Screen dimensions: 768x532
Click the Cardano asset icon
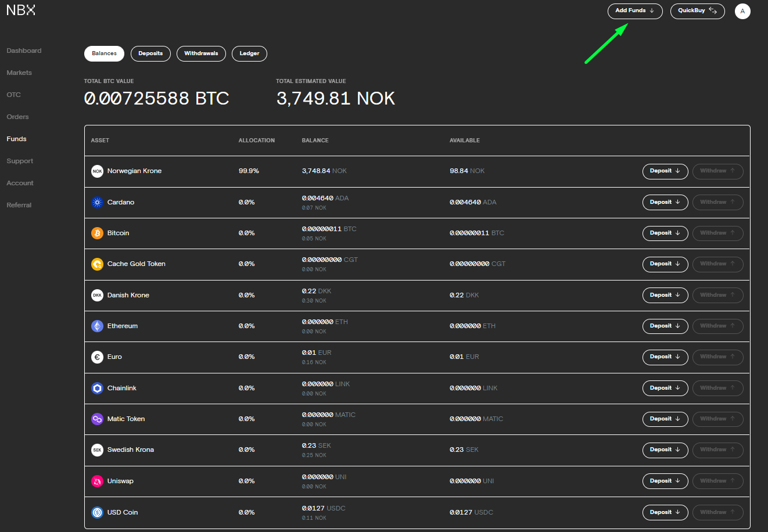tap(97, 202)
